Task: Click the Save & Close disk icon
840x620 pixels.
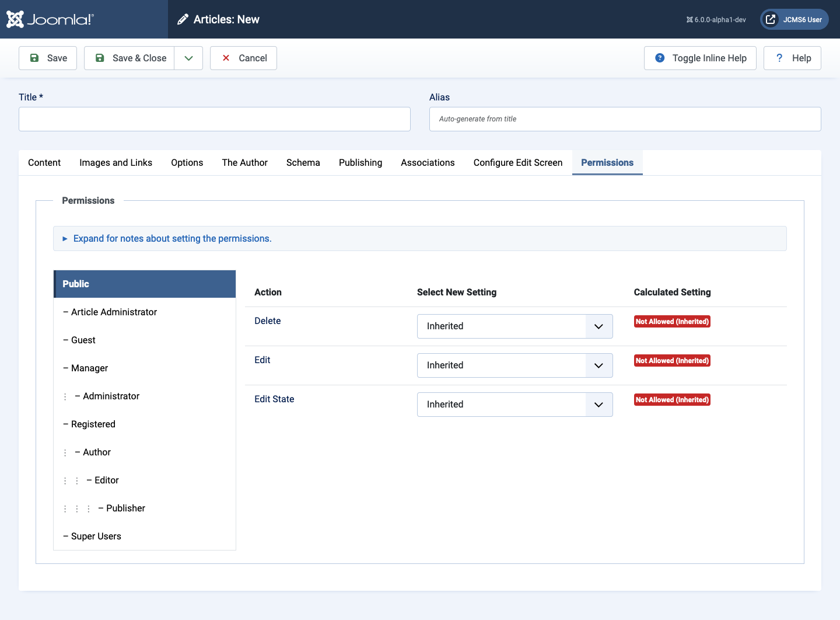Action: pyautogui.click(x=99, y=58)
